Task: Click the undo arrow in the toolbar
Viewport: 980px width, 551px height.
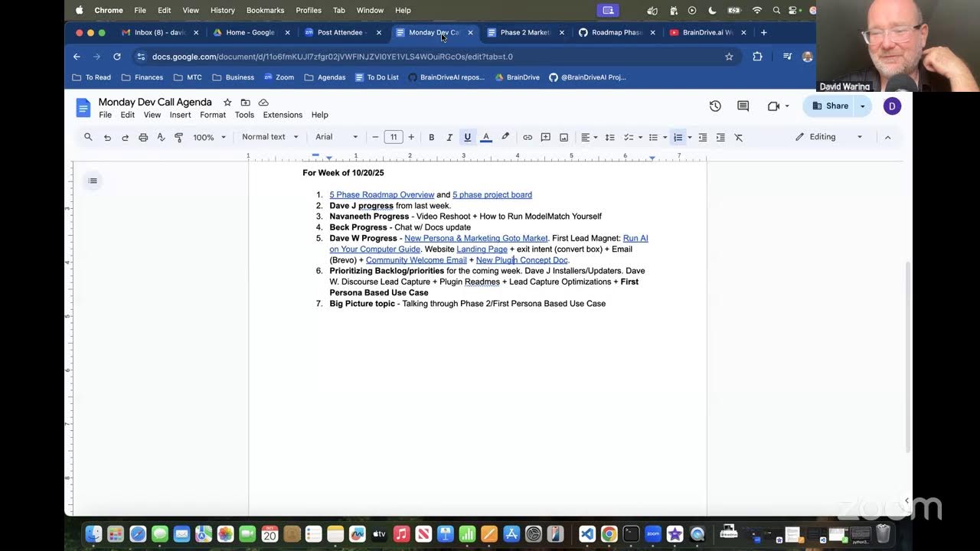Action: [x=107, y=137]
